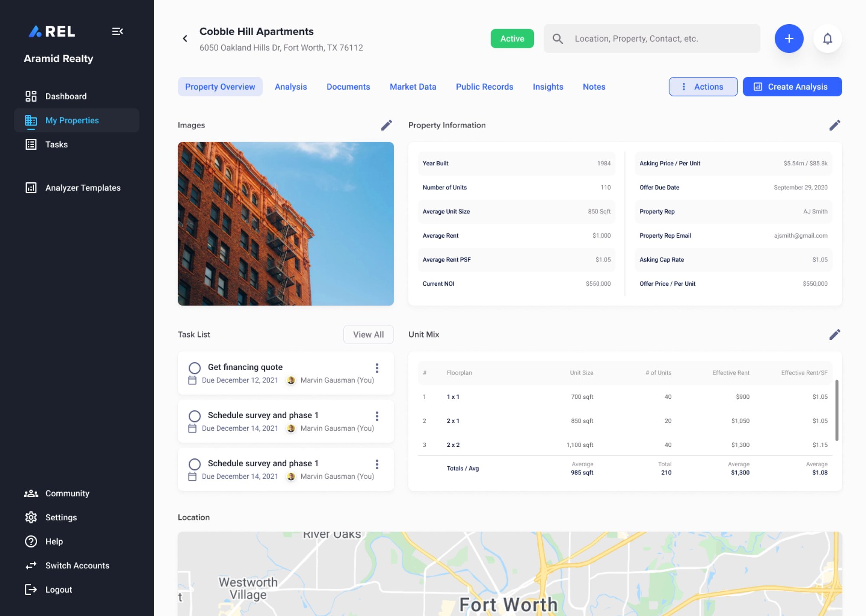The height and width of the screenshot is (616, 866).
Task: Click View All in Task List
Action: (368, 334)
